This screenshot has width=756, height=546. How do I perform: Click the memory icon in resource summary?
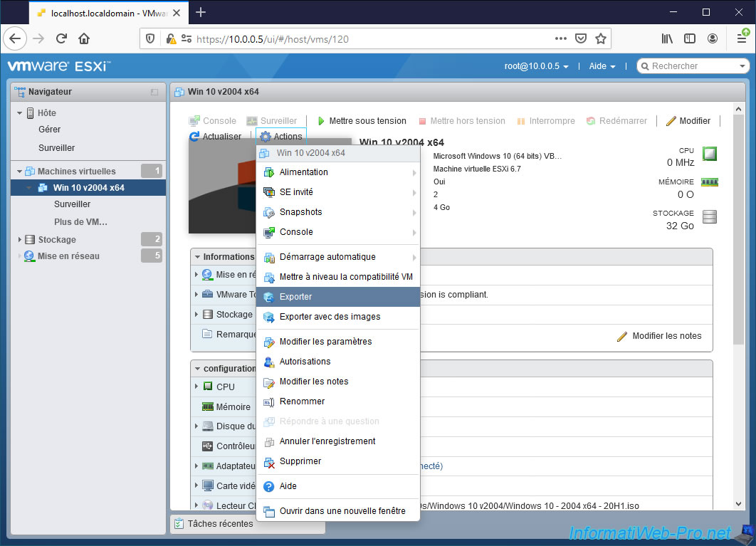(709, 182)
